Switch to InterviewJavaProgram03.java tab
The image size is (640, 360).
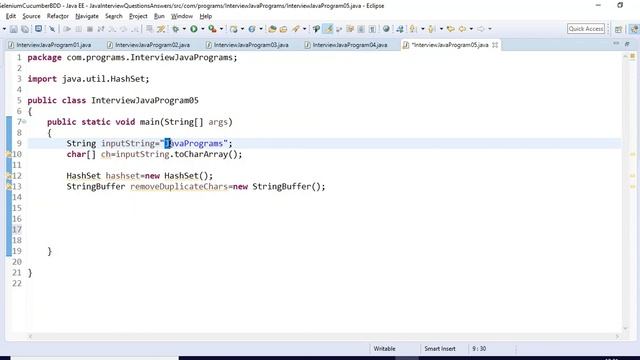click(251, 45)
